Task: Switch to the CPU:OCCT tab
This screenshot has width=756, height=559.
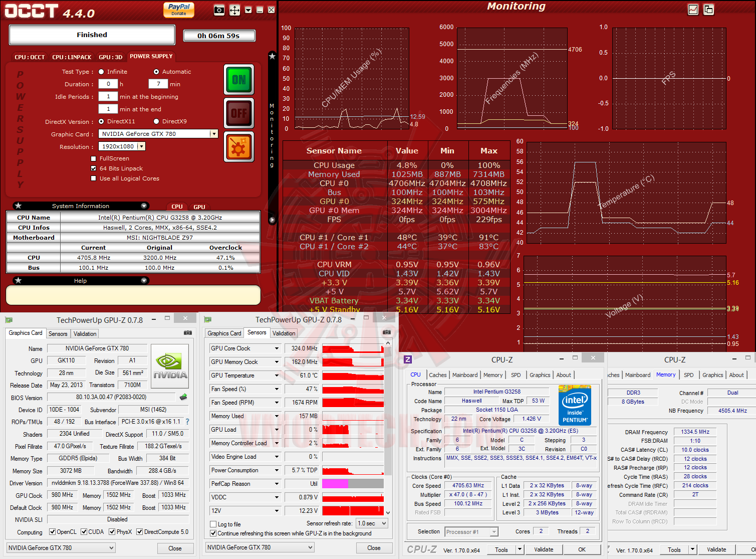Action: (30, 57)
